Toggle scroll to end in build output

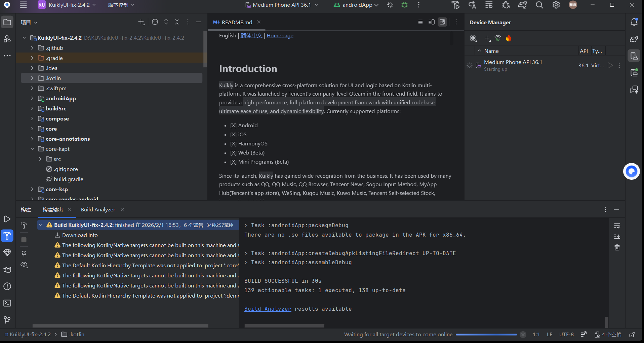(617, 237)
